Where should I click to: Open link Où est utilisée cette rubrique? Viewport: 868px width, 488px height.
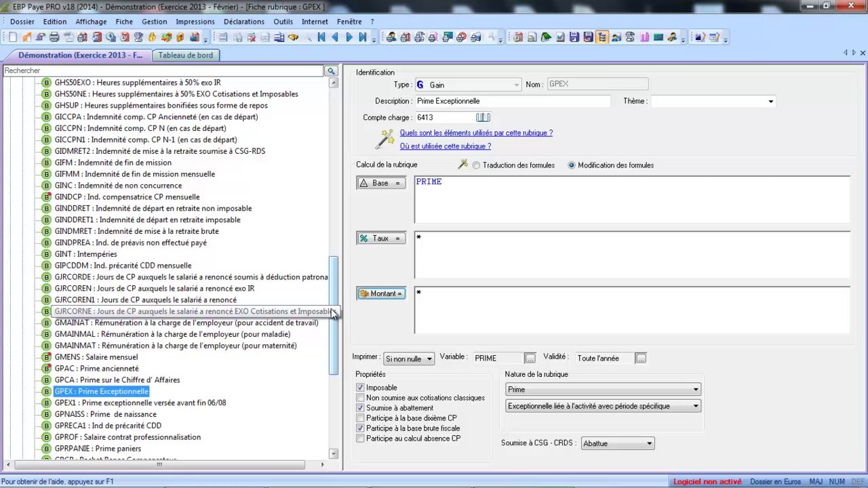click(446, 146)
